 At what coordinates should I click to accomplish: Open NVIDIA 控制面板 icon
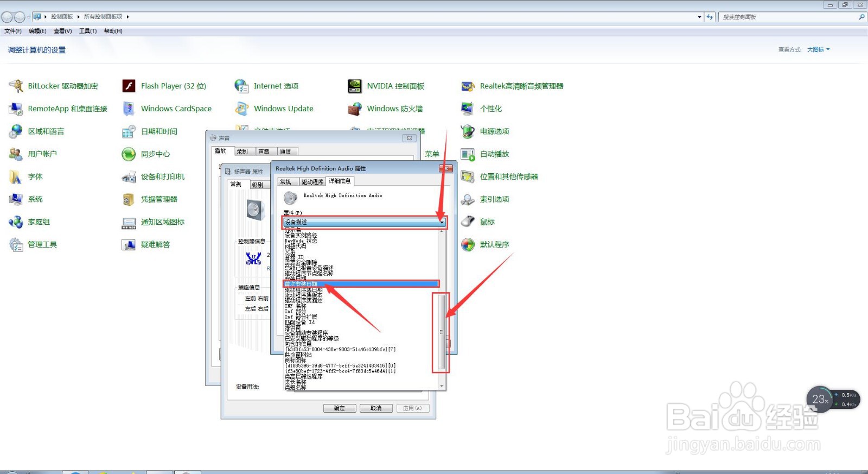[355, 86]
